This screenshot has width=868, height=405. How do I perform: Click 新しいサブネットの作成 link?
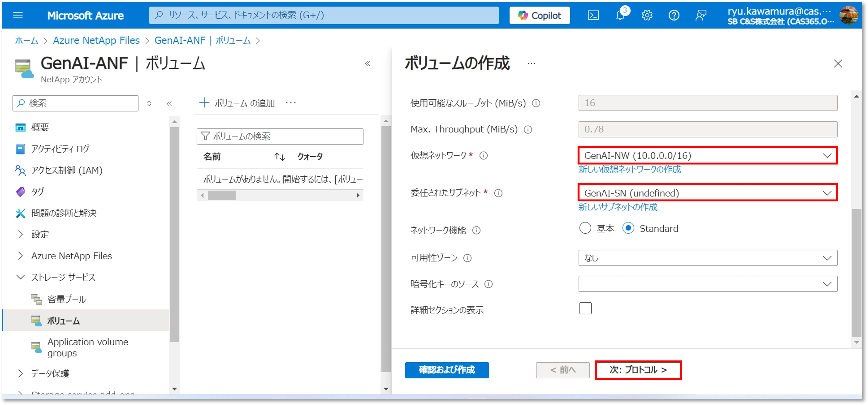tap(618, 207)
